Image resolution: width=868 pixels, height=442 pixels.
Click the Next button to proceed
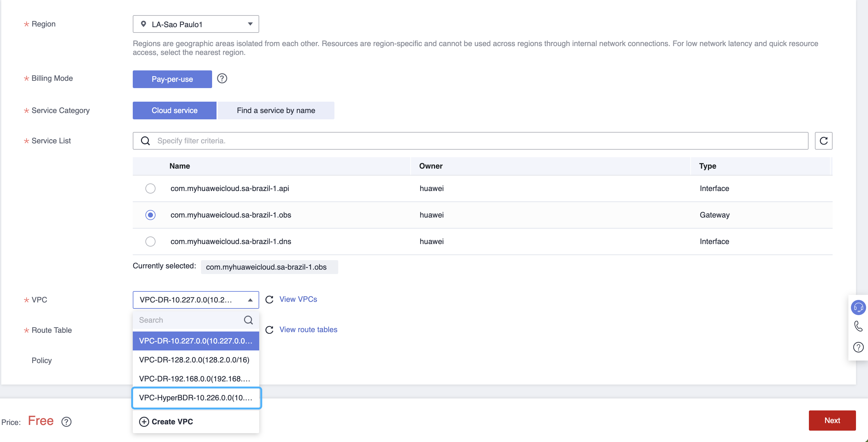(833, 421)
